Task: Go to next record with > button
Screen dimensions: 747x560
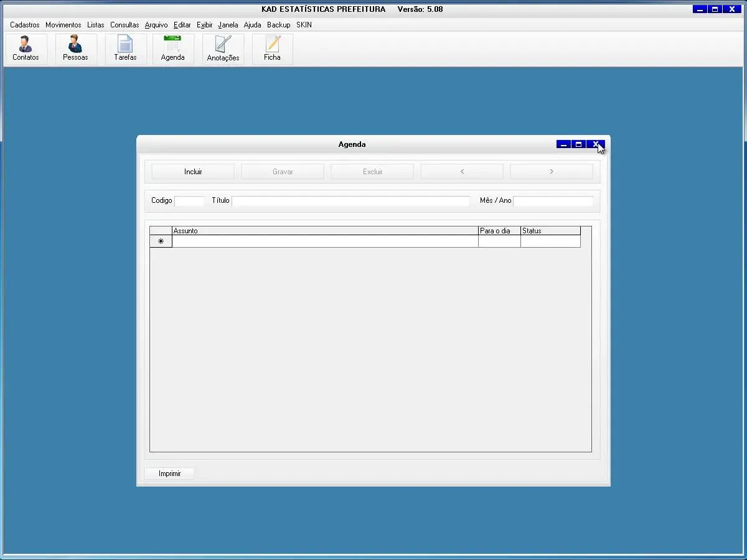Action: tap(552, 172)
